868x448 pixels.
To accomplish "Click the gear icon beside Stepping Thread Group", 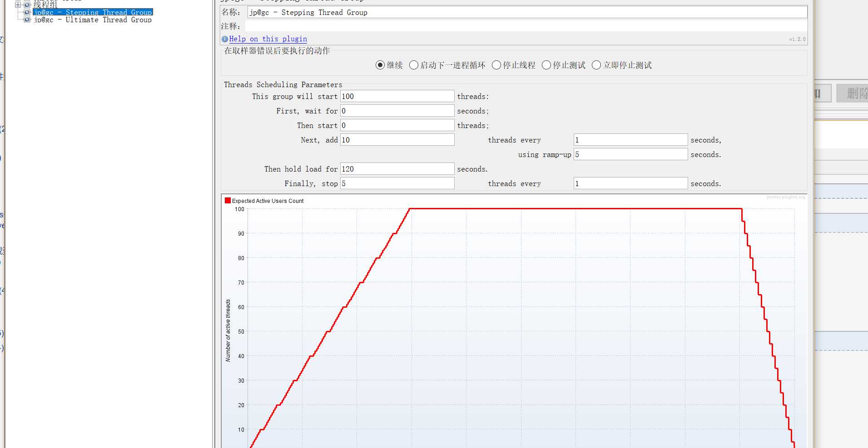I will point(27,12).
